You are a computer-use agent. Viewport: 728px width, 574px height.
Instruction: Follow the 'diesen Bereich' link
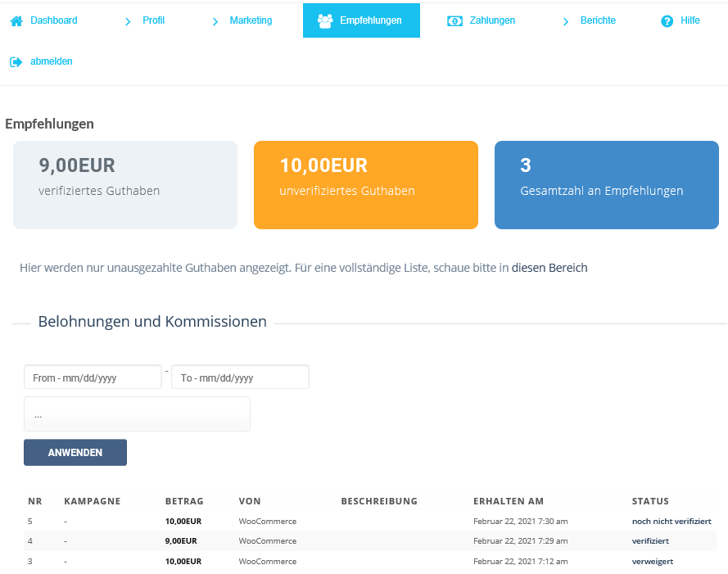click(549, 268)
